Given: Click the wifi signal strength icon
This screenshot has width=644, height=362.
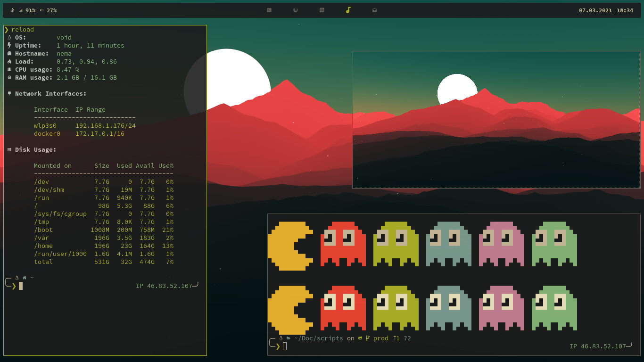Looking at the screenshot, I should coord(21,10).
